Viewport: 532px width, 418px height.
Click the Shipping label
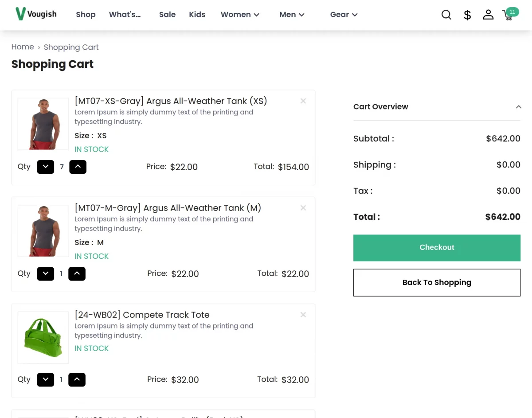tap(374, 165)
